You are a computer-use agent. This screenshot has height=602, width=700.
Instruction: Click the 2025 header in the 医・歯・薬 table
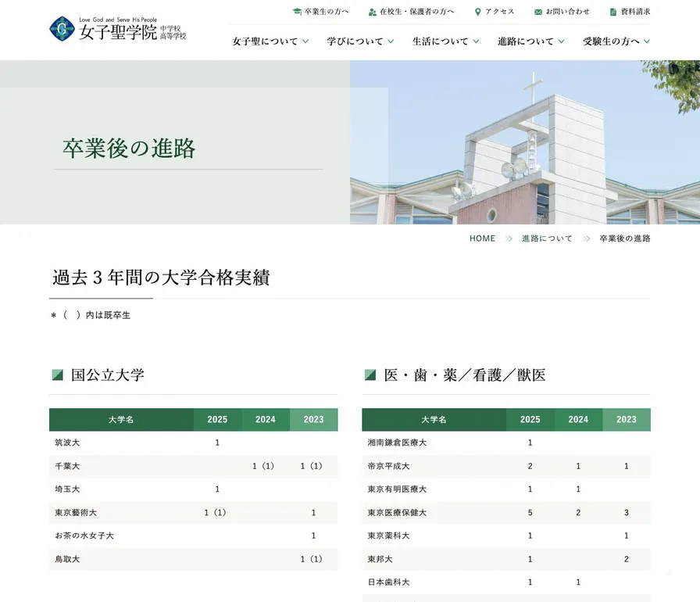[530, 419]
